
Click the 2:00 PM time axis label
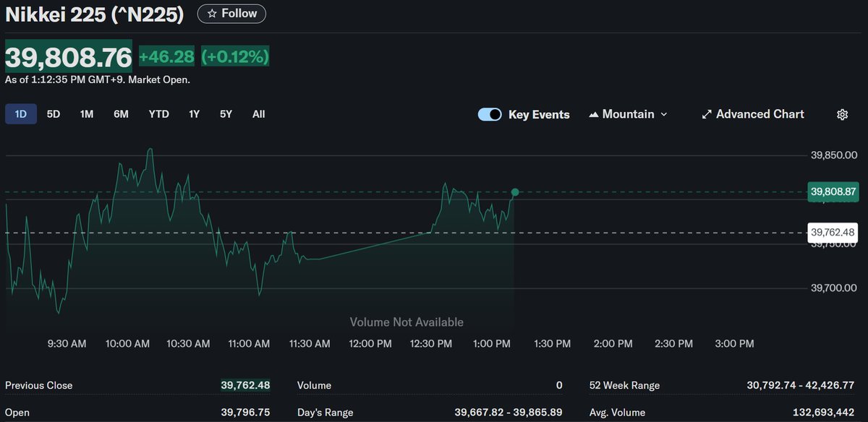[613, 344]
